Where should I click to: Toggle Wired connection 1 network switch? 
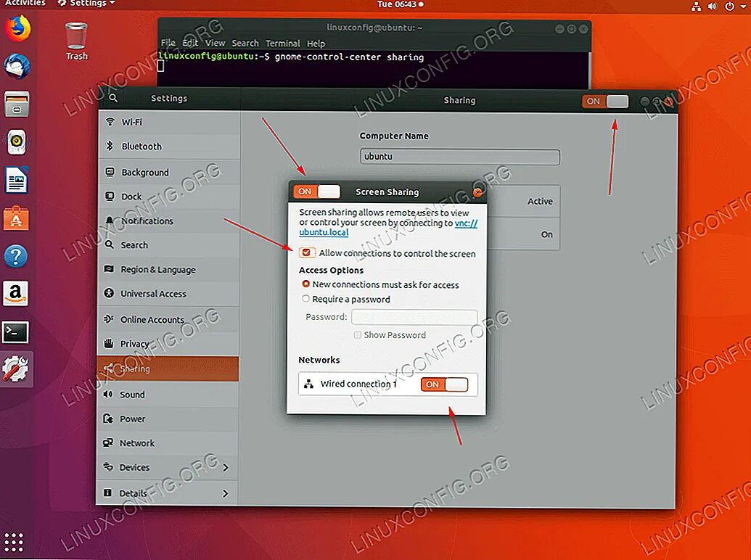445,384
